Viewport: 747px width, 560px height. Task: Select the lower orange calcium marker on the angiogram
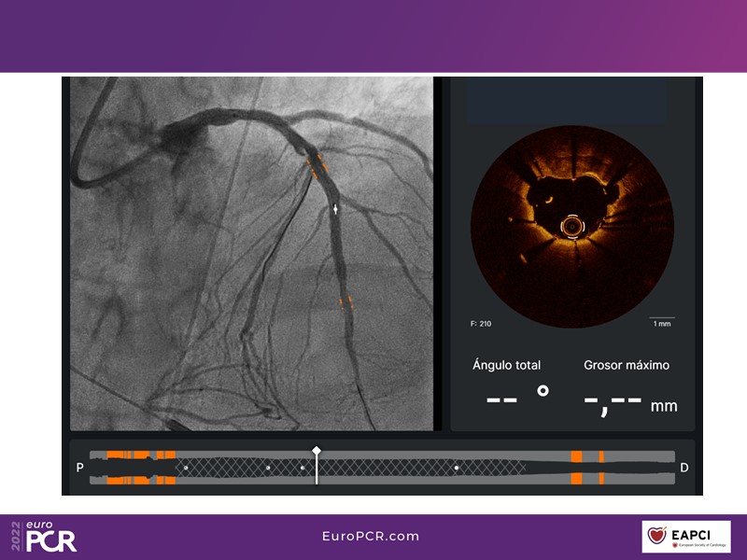click(x=345, y=301)
